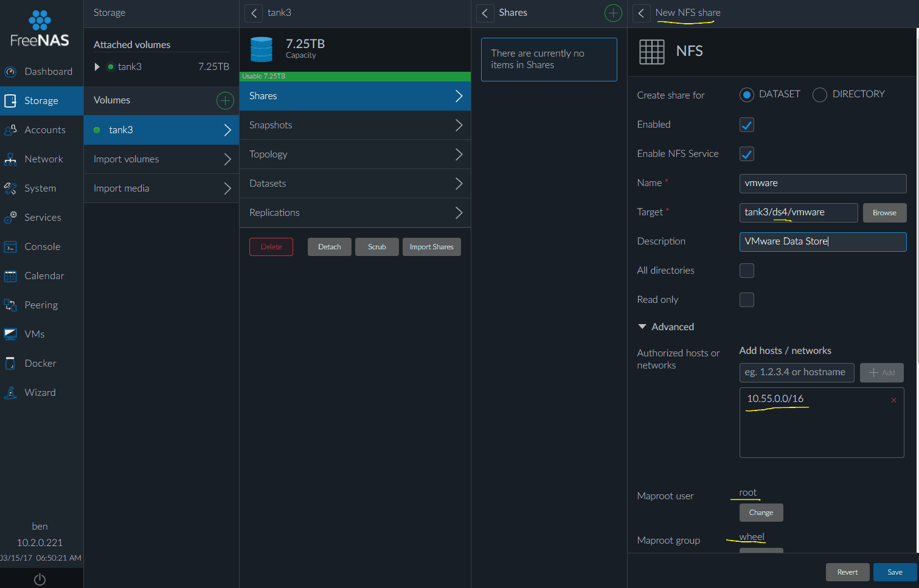Click the Storage sidebar icon

(x=10, y=101)
